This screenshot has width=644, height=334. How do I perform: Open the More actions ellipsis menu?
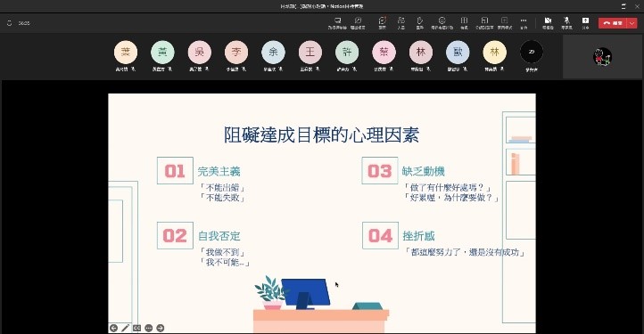524,23
